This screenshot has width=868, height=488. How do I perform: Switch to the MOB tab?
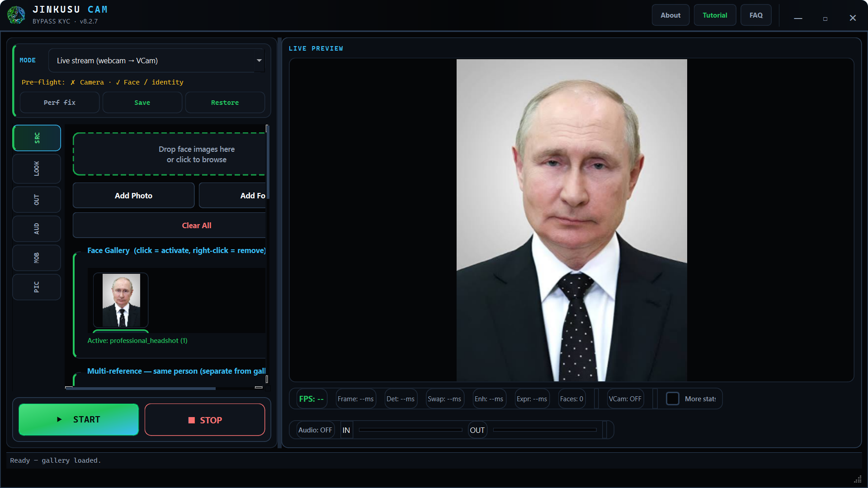[x=37, y=258]
